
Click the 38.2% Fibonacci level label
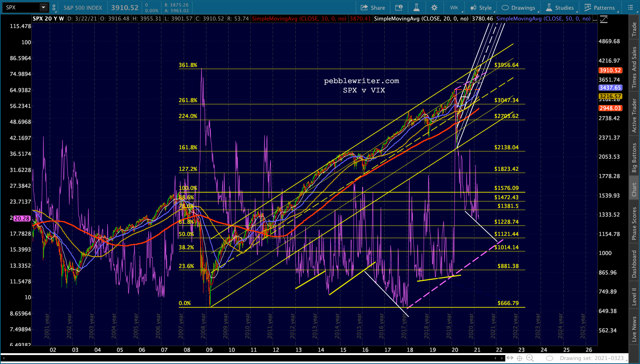click(186, 247)
